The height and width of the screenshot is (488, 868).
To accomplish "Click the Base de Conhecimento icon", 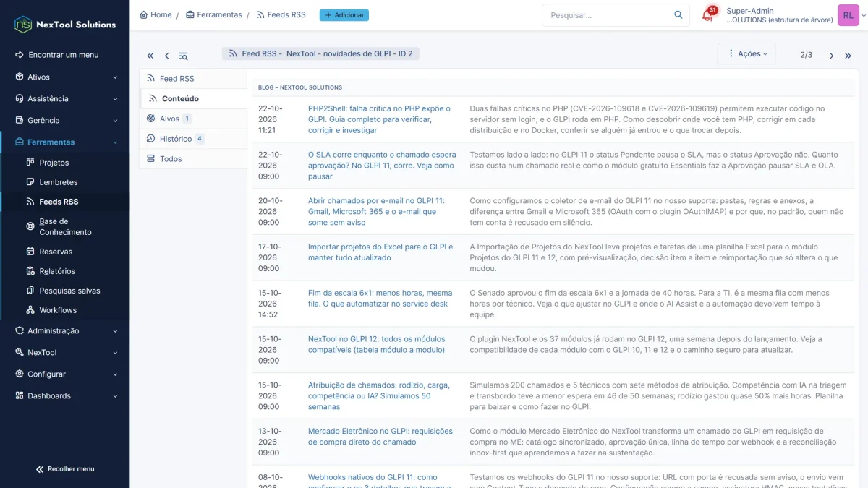I will point(30,226).
